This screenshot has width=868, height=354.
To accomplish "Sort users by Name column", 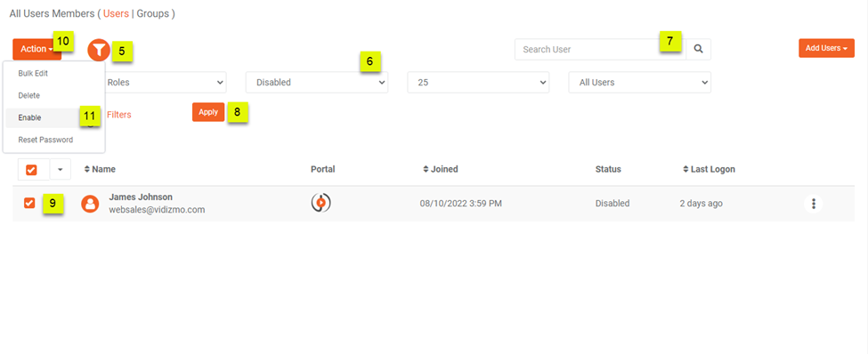I will (100, 169).
